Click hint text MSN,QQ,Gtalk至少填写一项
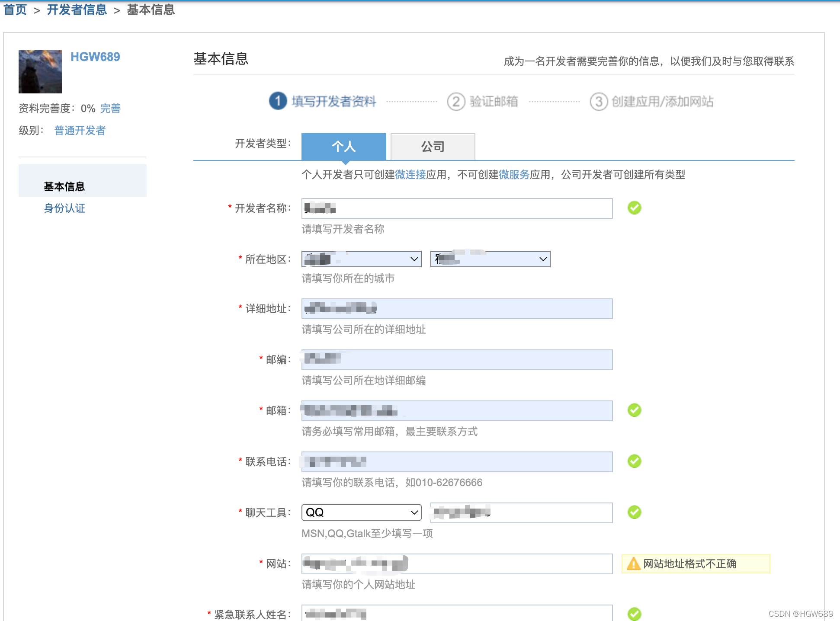The width and height of the screenshot is (840, 621). click(367, 533)
